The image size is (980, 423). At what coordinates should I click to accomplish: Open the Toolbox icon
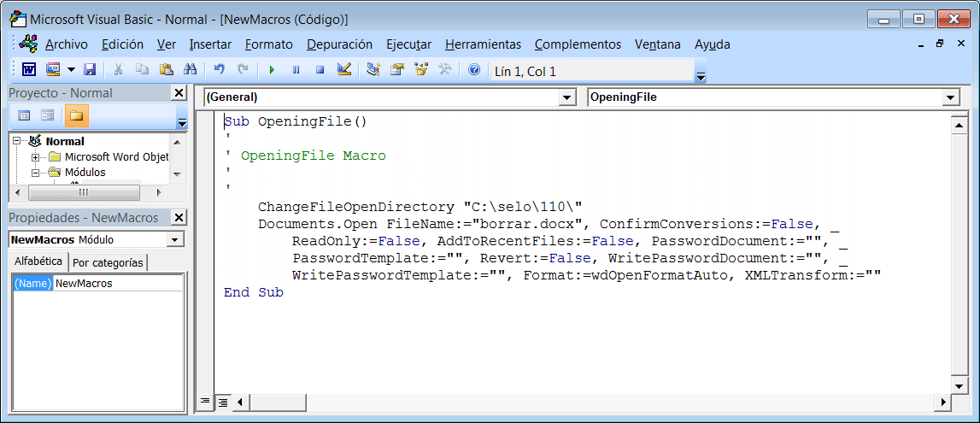[444, 70]
